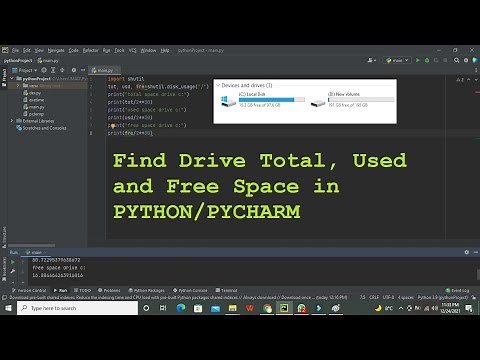Viewport: 480px width, 360px height.
Task: Expand the venv folder in project tree
Action: (x=18, y=86)
